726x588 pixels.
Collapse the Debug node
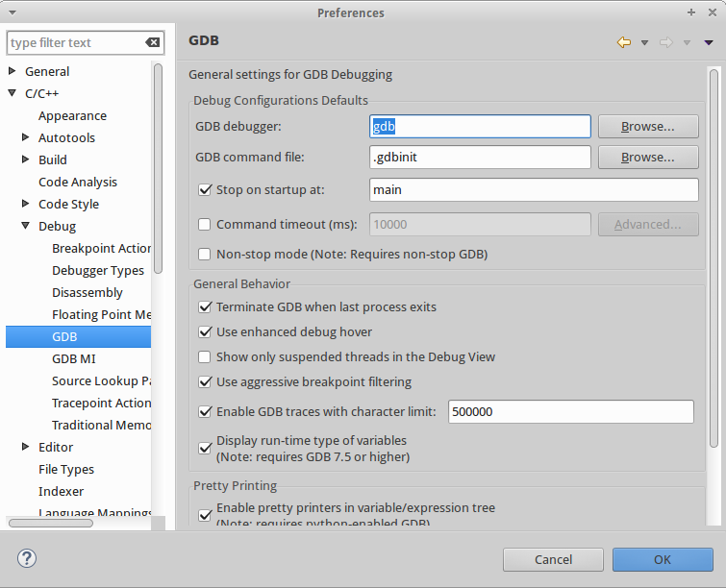tap(25, 226)
